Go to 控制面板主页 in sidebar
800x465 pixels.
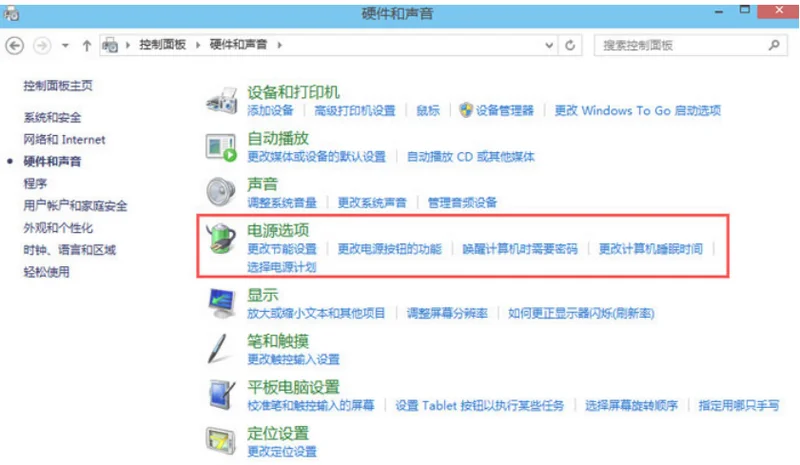[x=58, y=86]
